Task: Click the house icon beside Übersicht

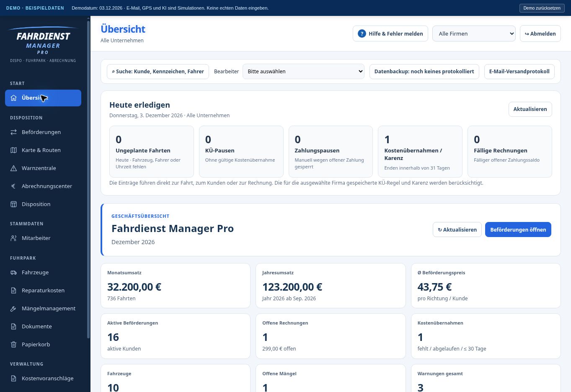Action: pyautogui.click(x=13, y=98)
